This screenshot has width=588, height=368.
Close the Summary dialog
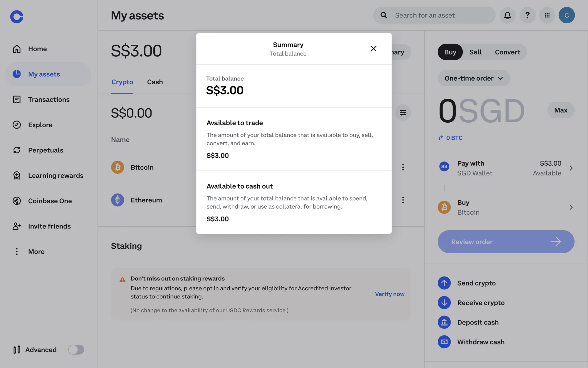click(373, 49)
